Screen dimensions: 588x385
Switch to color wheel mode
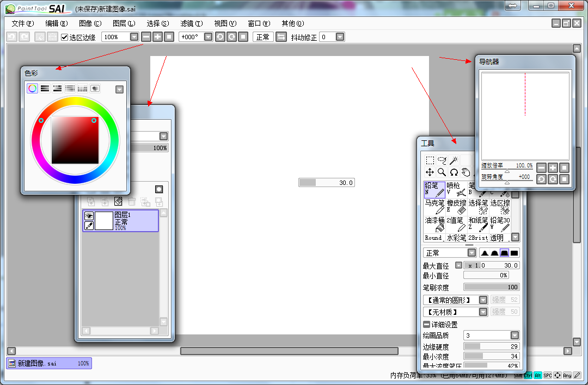[32, 89]
